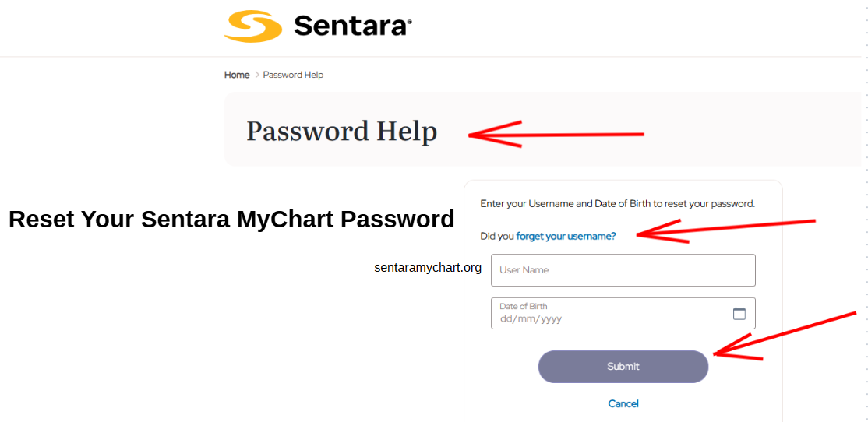Click the red arrow pointing at forget username

(725, 230)
